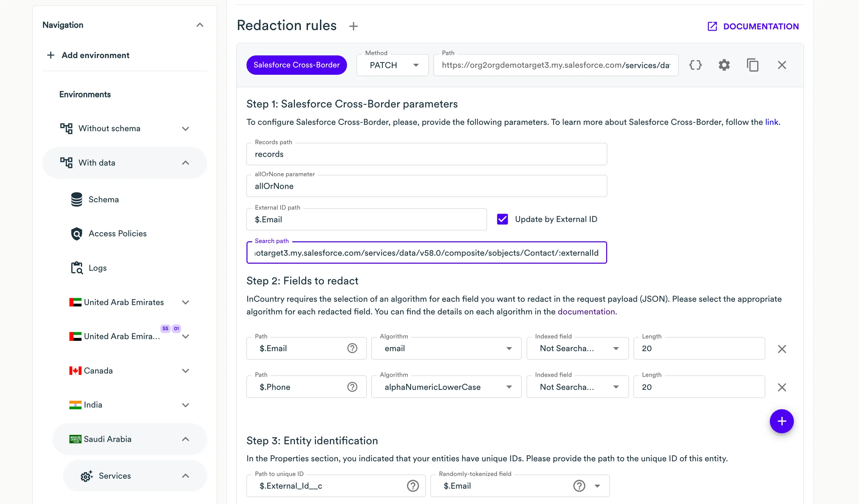Click into the Search path input field
Screen dimensions: 859x504
[426, 253]
